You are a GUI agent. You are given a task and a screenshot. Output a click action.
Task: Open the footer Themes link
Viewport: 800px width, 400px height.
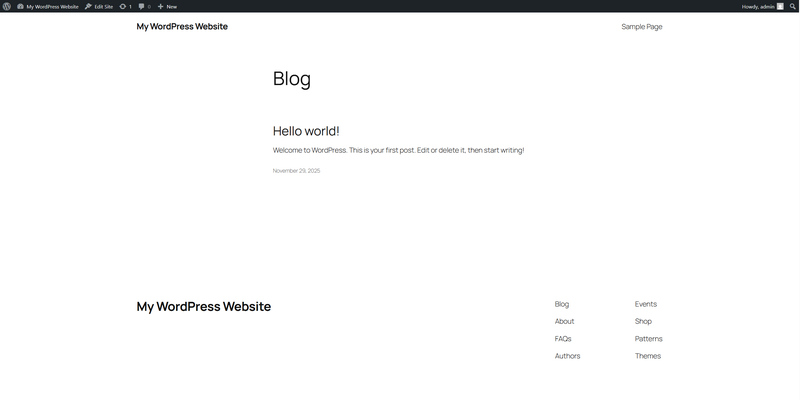(x=648, y=356)
